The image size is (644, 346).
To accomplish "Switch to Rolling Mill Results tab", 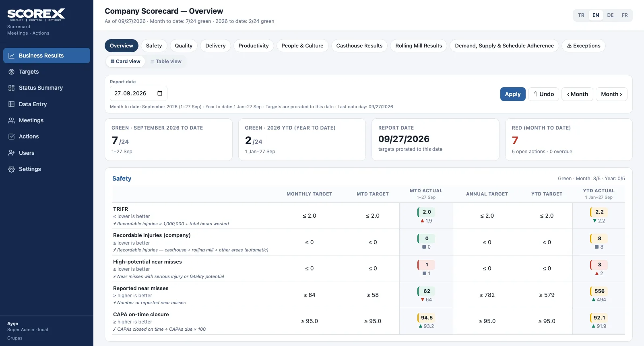I will pyautogui.click(x=419, y=46).
